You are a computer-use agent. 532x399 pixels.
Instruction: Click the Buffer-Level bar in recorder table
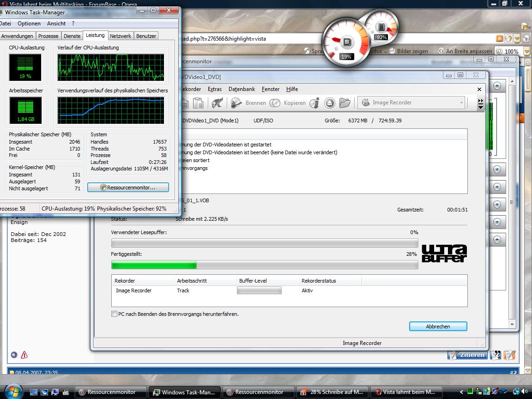pos(259,290)
